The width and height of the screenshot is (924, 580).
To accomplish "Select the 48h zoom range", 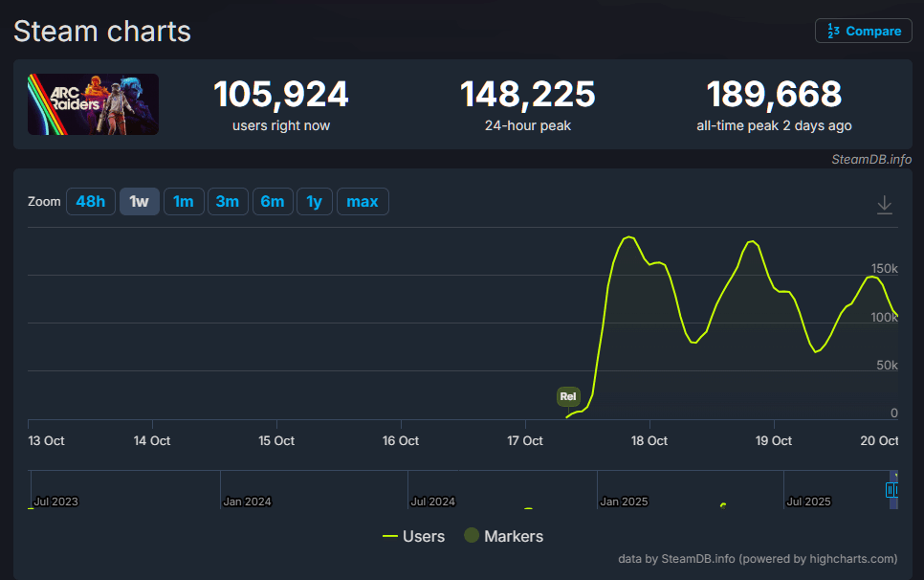I will click(91, 202).
